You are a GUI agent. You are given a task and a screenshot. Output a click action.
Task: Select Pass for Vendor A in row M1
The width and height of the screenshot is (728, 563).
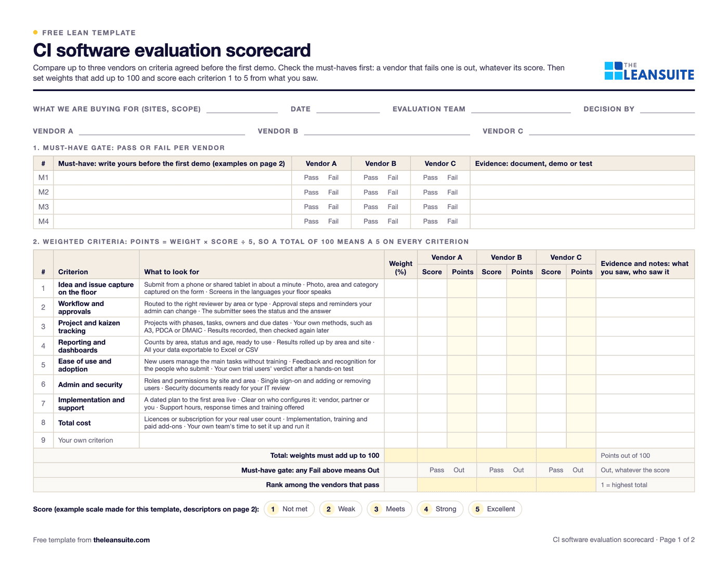coord(311,178)
